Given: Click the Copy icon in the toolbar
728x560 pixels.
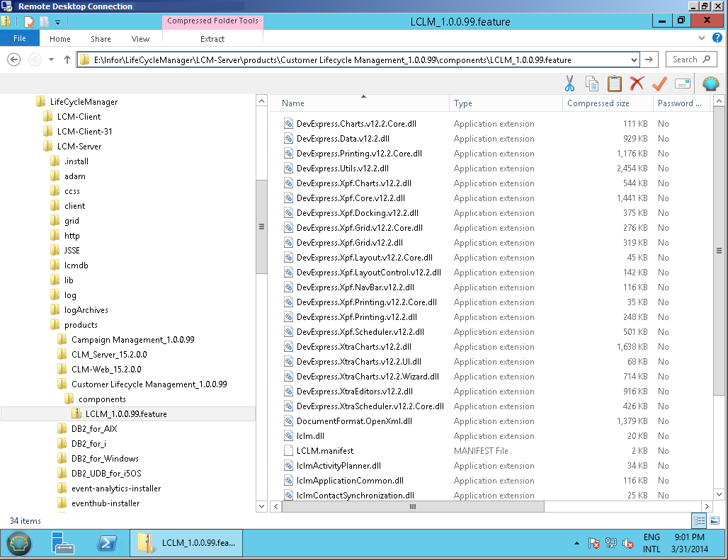Looking at the screenshot, I should 592,84.
